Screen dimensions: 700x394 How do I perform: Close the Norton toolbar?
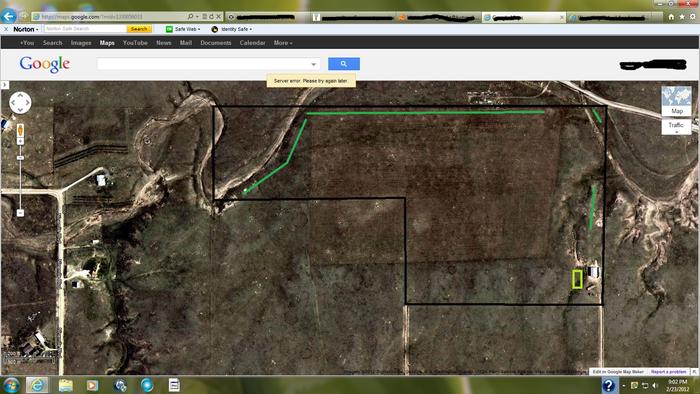point(6,29)
